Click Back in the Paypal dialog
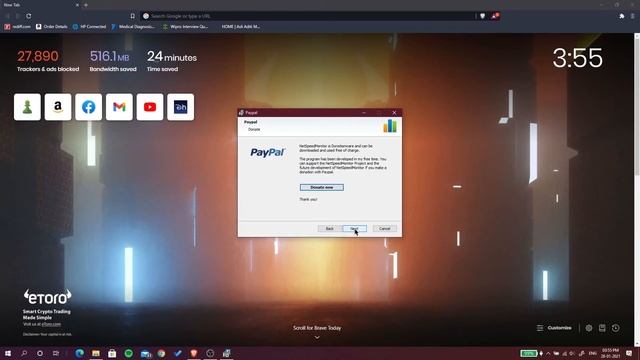The height and width of the screenshot is (360, 640). click(x=329, y=229)
